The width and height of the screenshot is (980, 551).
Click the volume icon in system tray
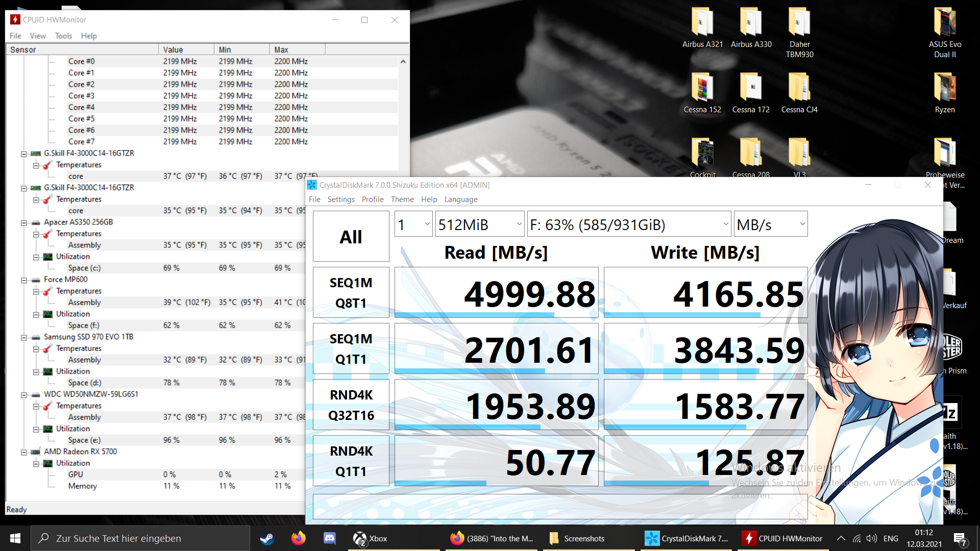872,538
